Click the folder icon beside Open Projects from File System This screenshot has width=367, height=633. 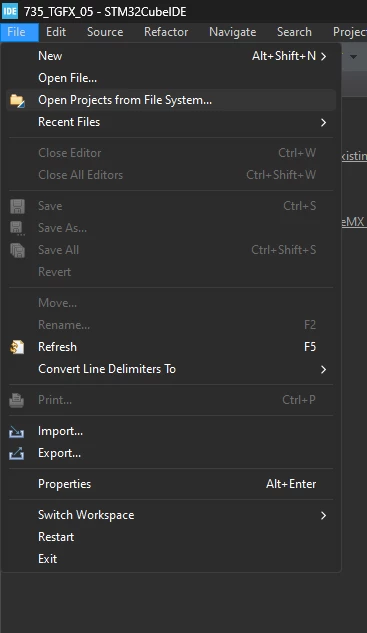point(17,100)
